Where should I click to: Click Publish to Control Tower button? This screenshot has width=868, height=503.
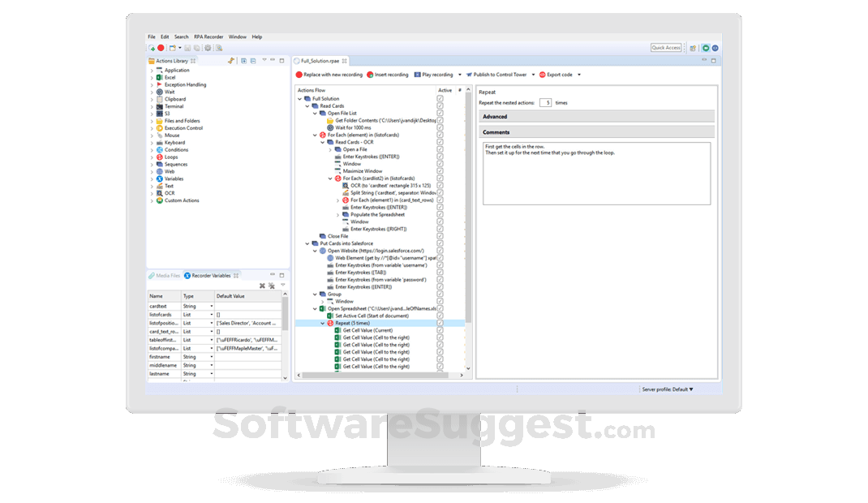point(496,75)
